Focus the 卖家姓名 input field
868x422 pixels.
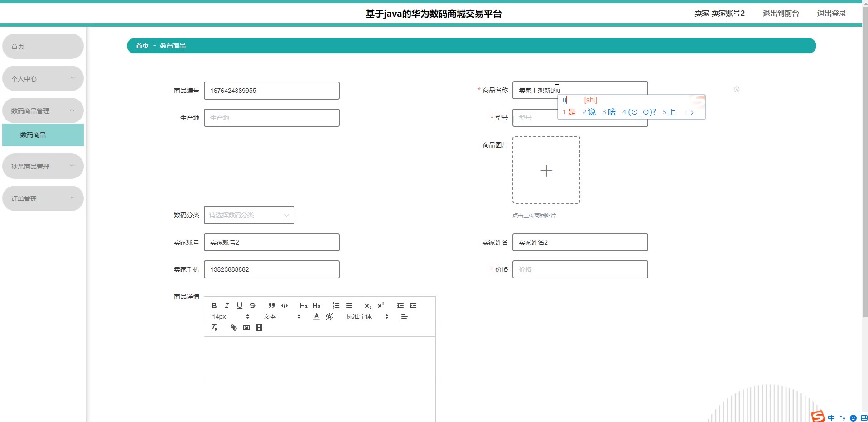[580, 242]
